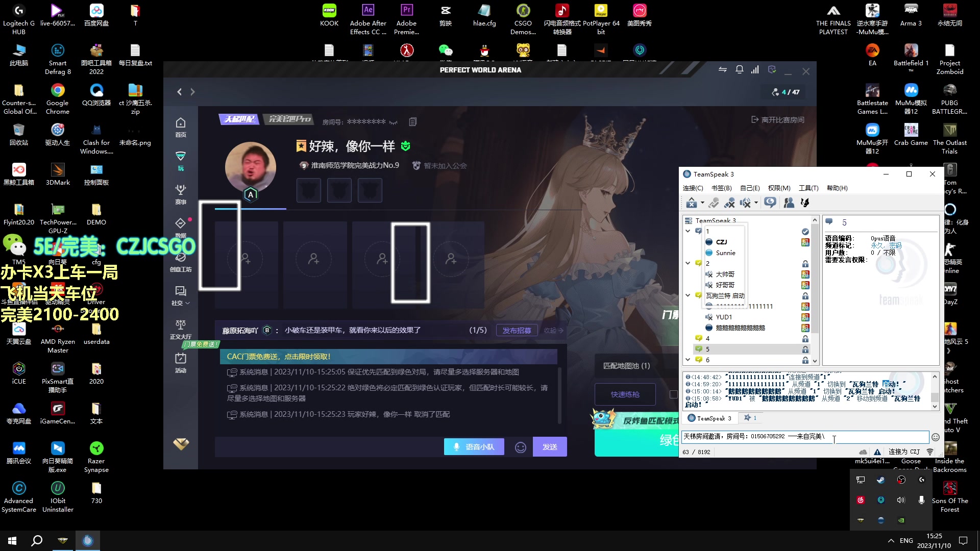This screenshot has width=980, height=551.
Task: Click the 发布招募 button
Action: tap(517, 331)
